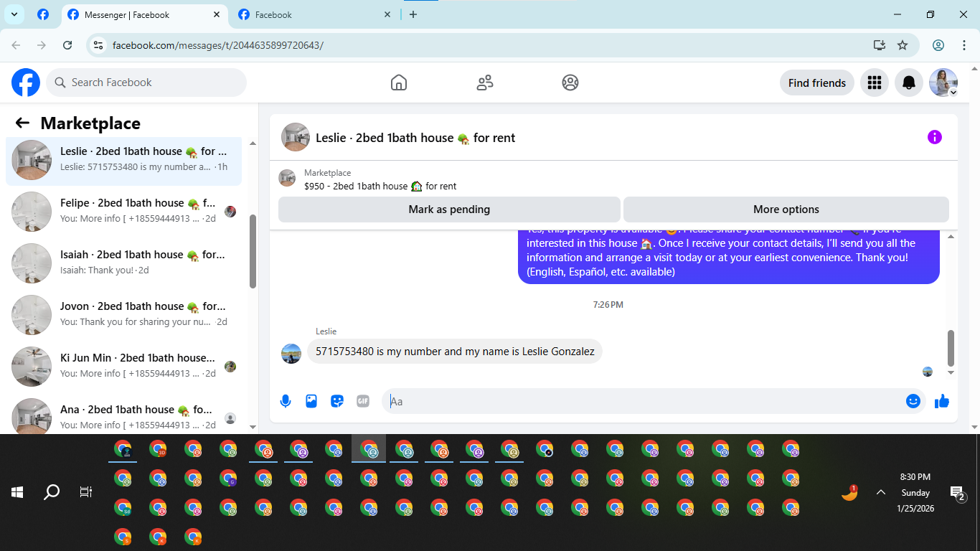Click More options button
This screenshot has width=980, height=551.
click(786, 209)
